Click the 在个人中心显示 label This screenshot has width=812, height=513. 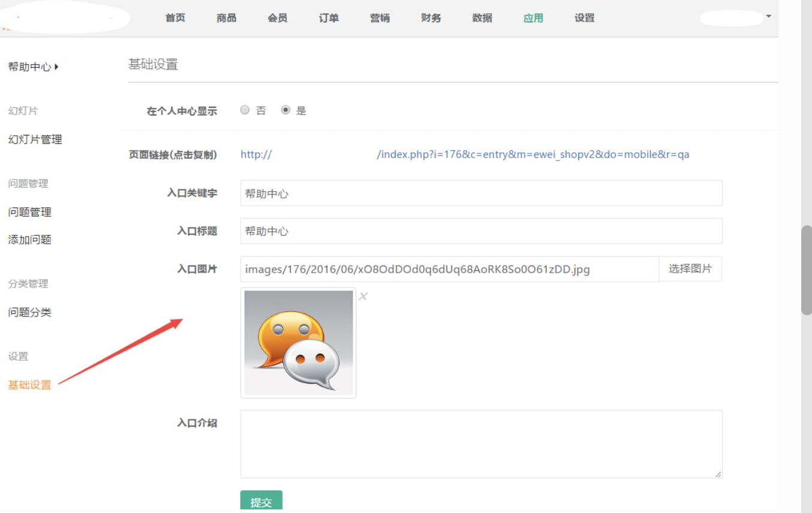tap(182, 111)
